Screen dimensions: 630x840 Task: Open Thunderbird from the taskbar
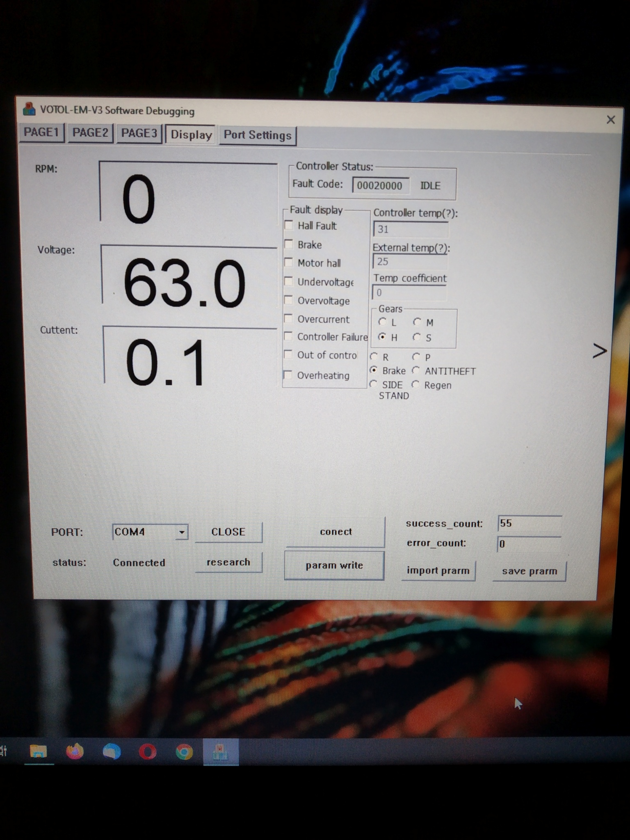click(112, 751)
